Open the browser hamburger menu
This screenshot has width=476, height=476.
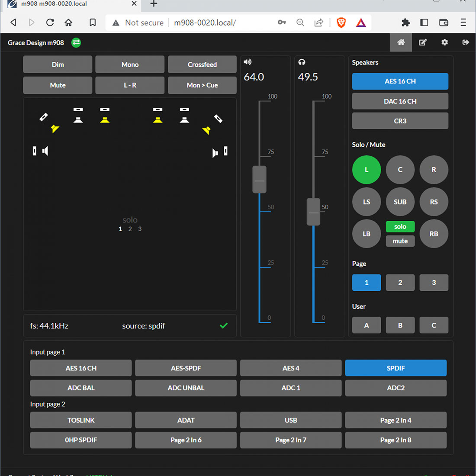coord(463,23)
